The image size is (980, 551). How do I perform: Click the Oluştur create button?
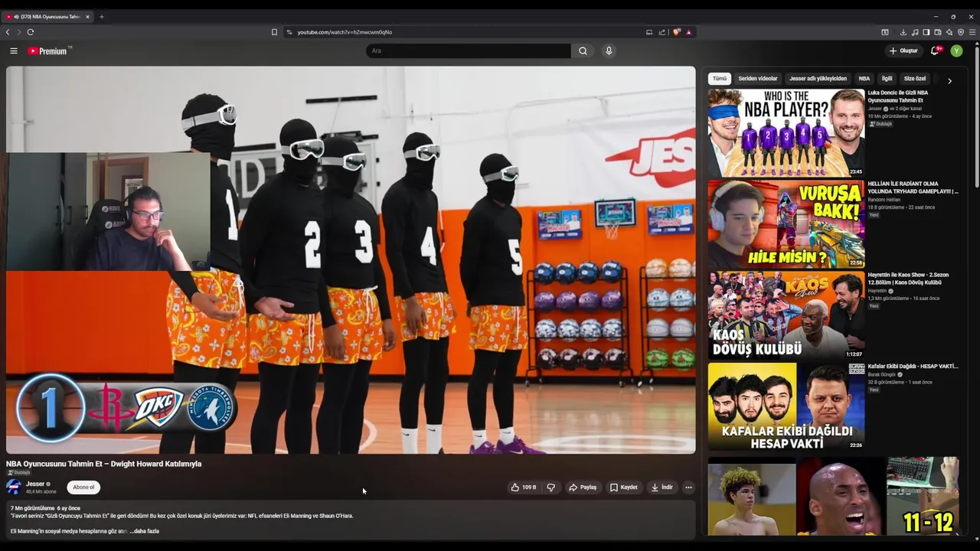tap(903, 51)
